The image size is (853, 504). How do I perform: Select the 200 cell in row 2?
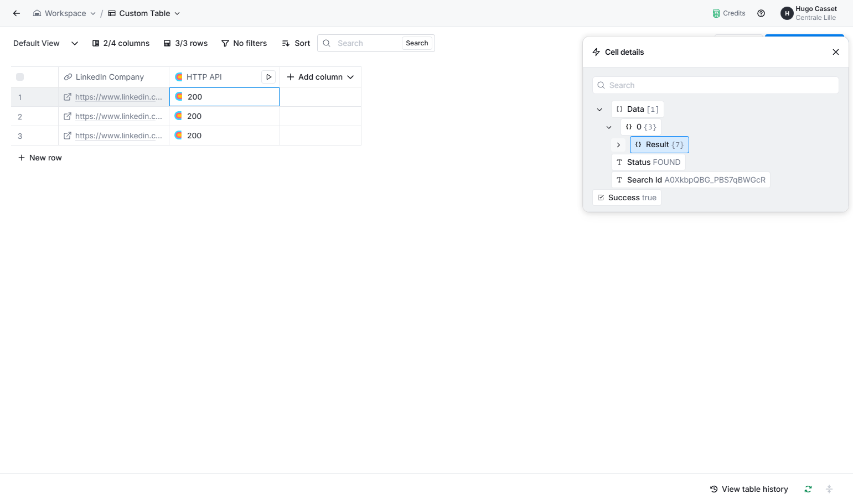tap(224, 116)
